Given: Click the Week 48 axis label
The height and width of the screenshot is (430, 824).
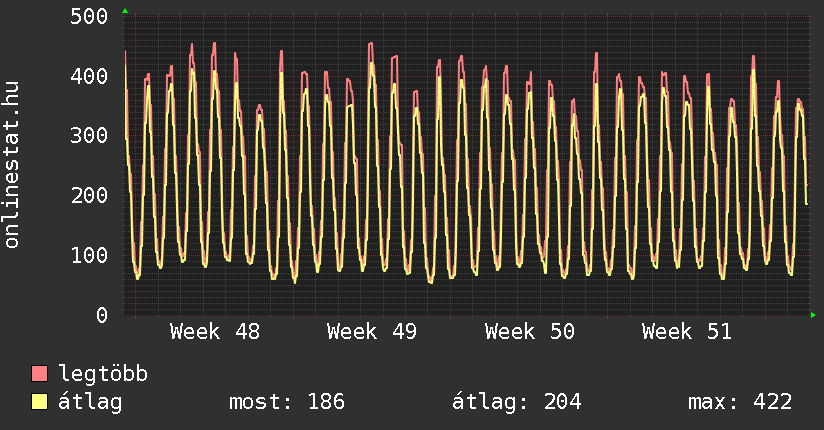Looking at the screenshot, I should pos(215,332).
